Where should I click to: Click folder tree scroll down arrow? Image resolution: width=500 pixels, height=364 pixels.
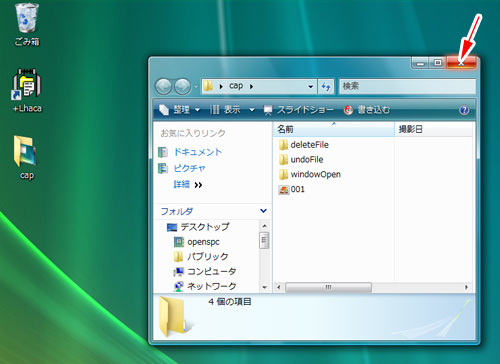pyautogui.click(x=265, y=287)
